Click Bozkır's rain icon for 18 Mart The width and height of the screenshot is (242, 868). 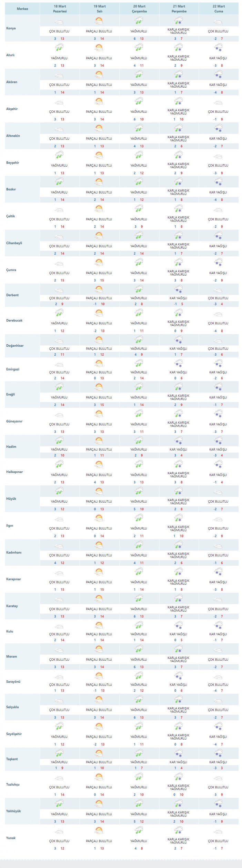coord(59,183)
